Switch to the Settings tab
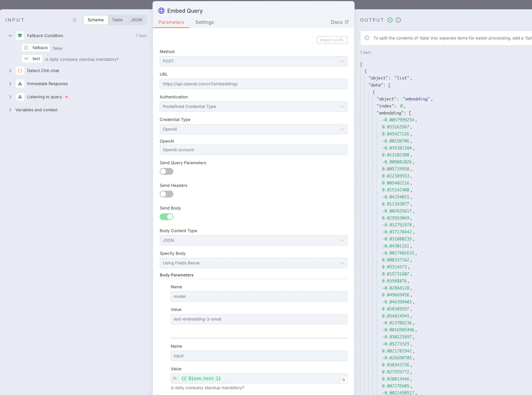 (x=204, y=22)
